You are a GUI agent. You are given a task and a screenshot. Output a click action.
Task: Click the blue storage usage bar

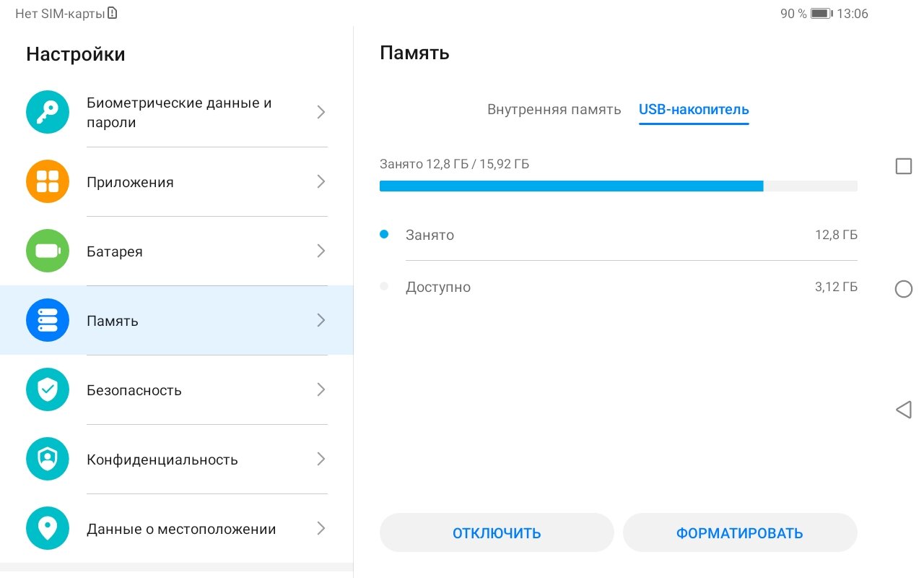click(619, 186)
